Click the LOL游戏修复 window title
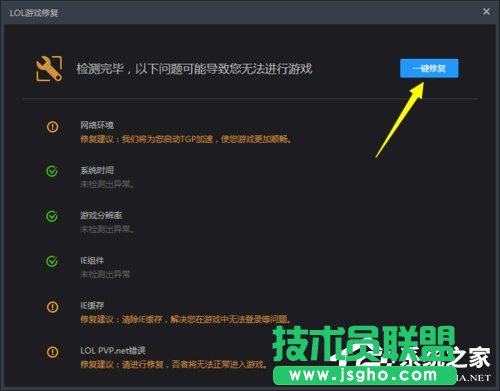The height and width of the screenshot is (391, 500). pyautogui.click(x=34, y=13)
